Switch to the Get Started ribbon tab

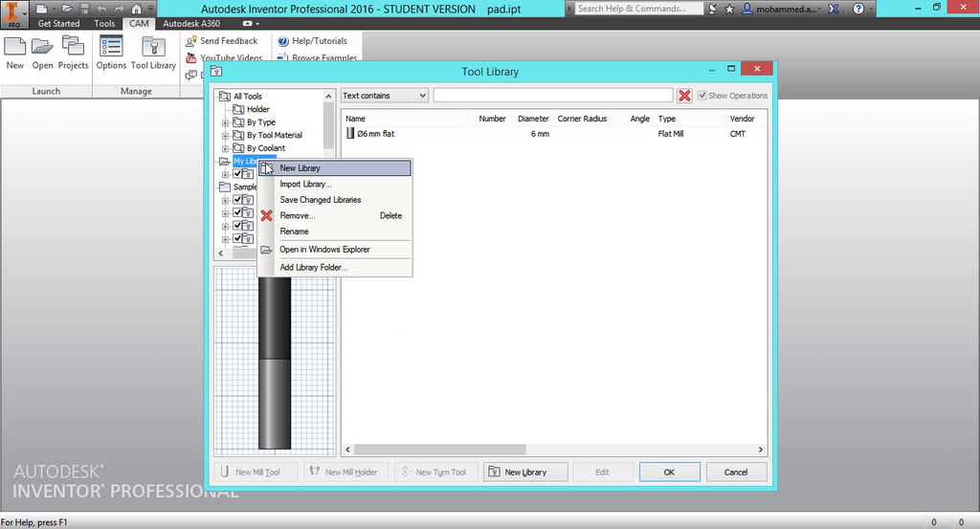58,24
